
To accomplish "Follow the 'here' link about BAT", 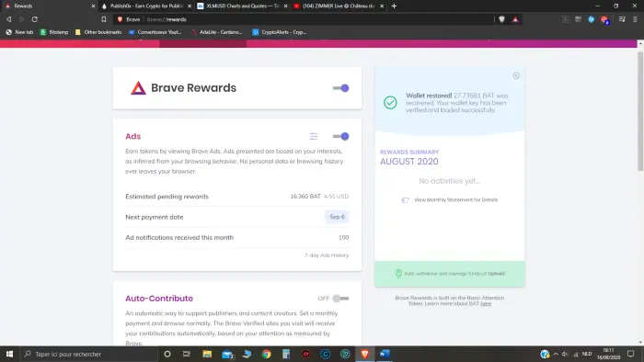I will click(x=486, y=304).
